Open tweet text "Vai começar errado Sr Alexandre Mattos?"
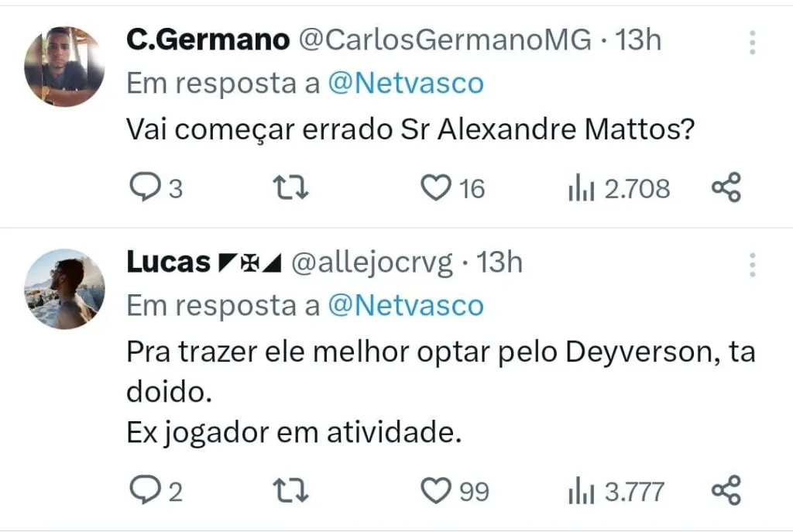793x532 pixels. (x=409, y=132)
